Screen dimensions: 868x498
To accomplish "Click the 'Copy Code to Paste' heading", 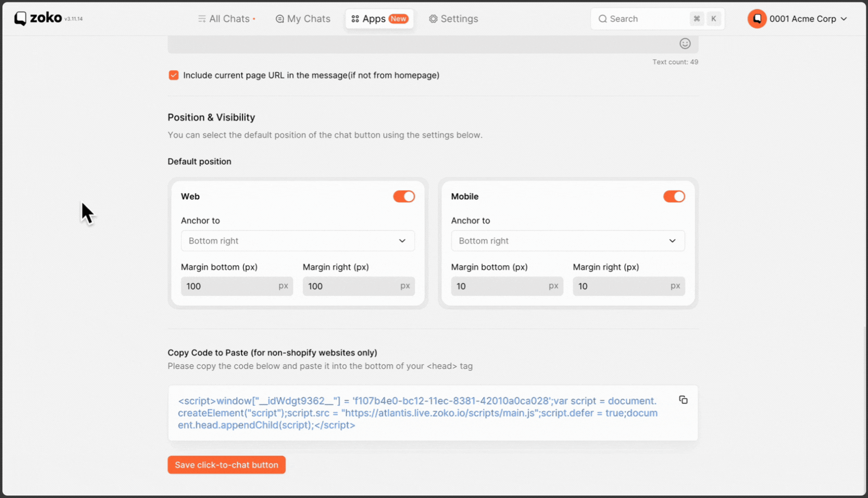I will click(272, 353).
